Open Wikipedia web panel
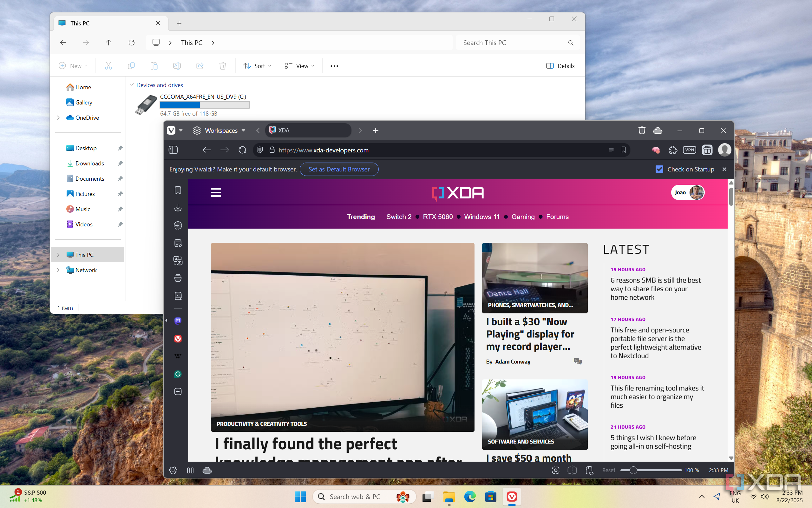The height and width of the screenshot is (508, 812). tap(178, 356)
